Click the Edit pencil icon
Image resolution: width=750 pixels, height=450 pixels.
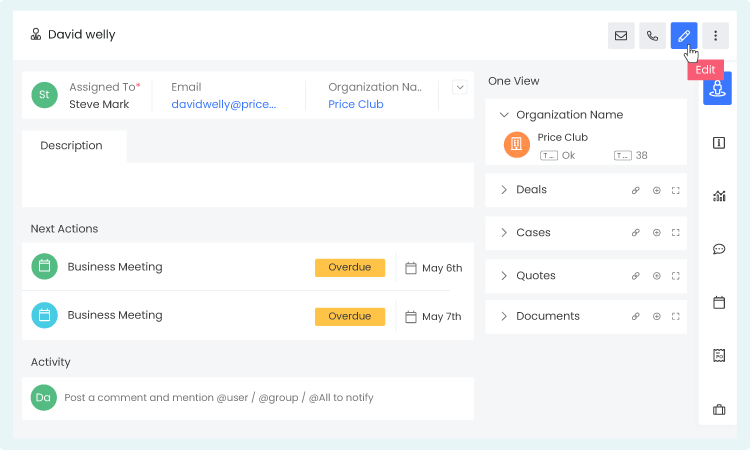tap(684, 36)
